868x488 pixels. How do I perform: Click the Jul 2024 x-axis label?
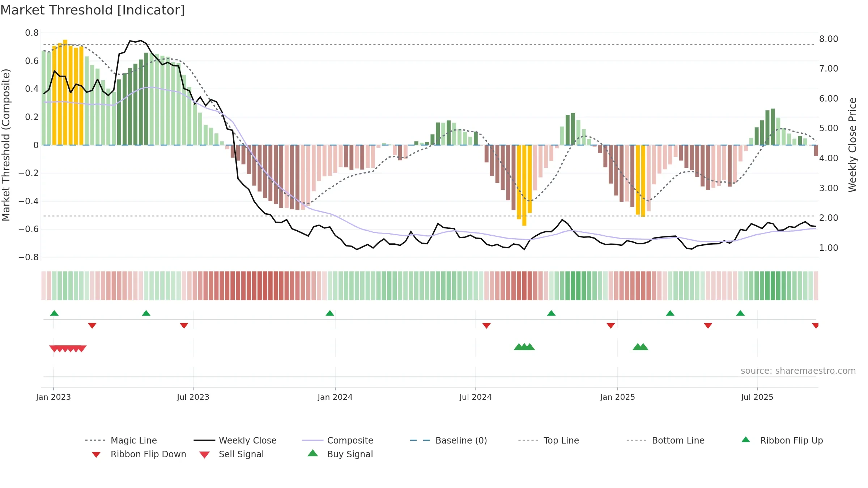coord(476,397)
